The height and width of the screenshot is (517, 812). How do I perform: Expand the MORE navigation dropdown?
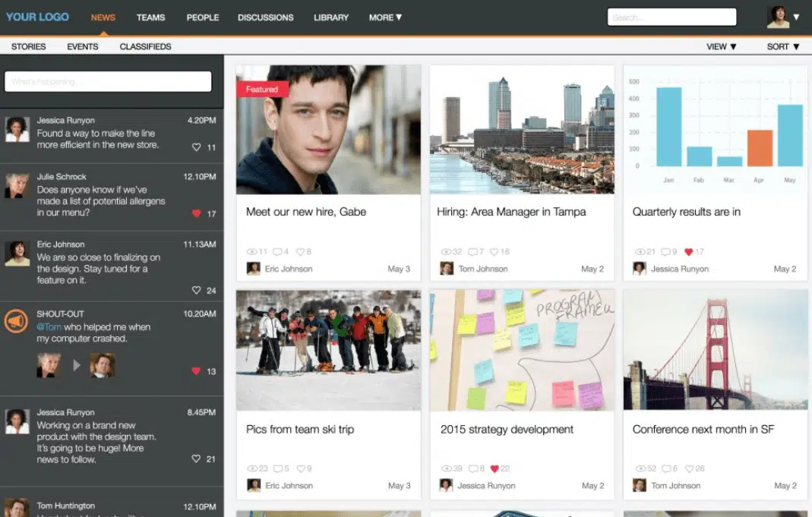[x=385, y=17]
